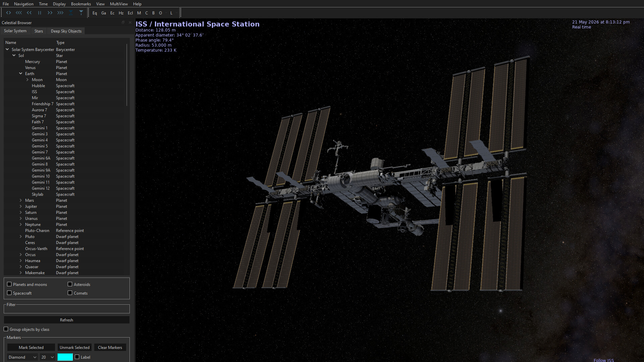Toggle the O orbits toolbar button

160,13
